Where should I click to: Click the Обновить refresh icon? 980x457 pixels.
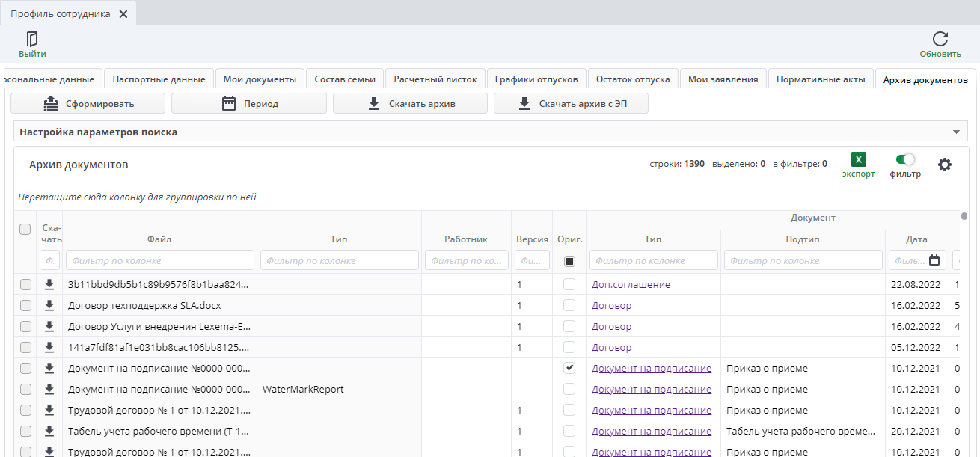[940, 39]
